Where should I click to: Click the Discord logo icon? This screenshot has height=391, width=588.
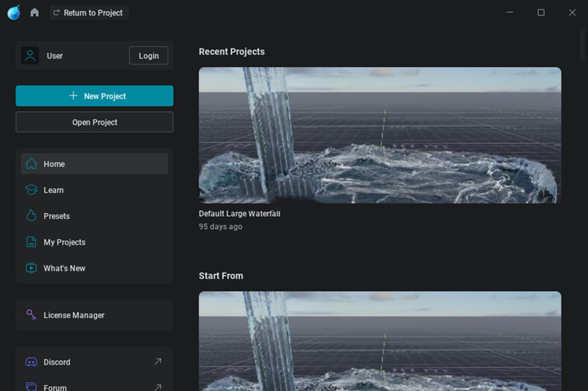pos(31,362)
